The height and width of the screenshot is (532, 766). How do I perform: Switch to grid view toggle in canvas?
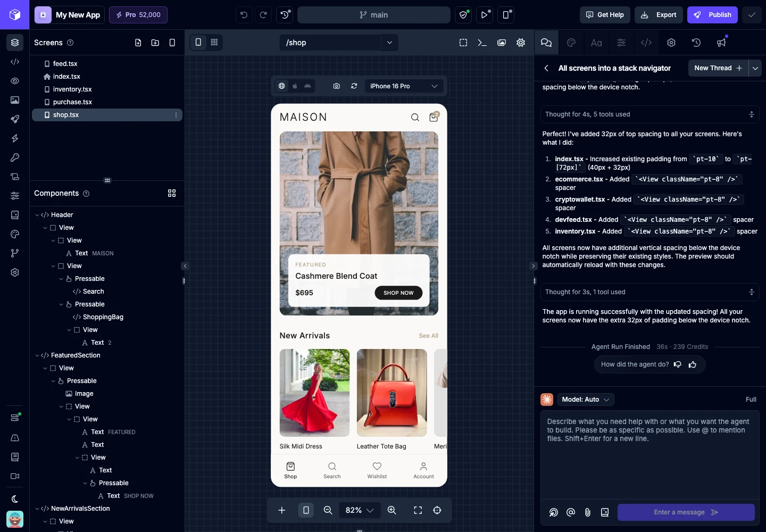coord(214,43)
